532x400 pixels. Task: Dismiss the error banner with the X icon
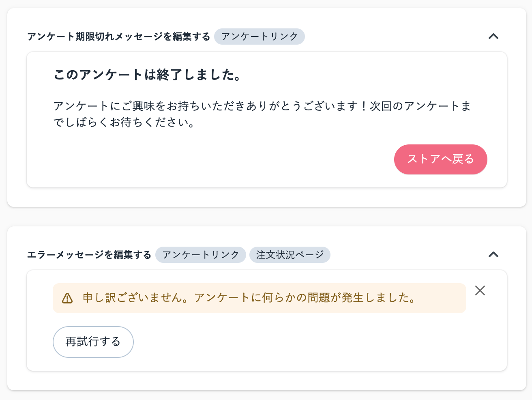click(x=480, y=290)
